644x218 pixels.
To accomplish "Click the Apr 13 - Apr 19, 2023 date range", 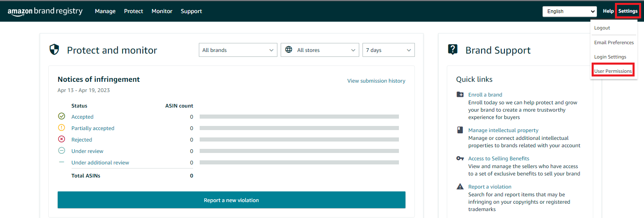I will tap(83, 90).
